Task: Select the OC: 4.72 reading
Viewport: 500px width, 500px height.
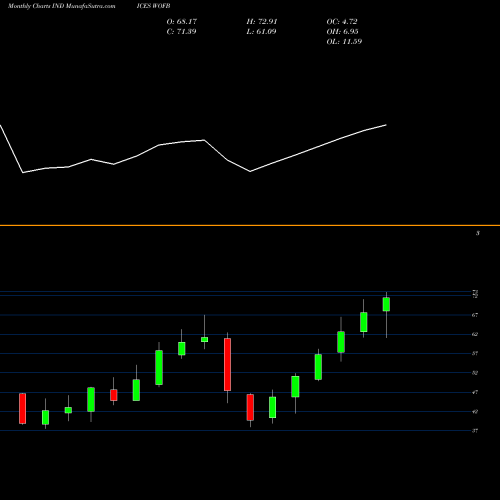Action: click(342, 22)
